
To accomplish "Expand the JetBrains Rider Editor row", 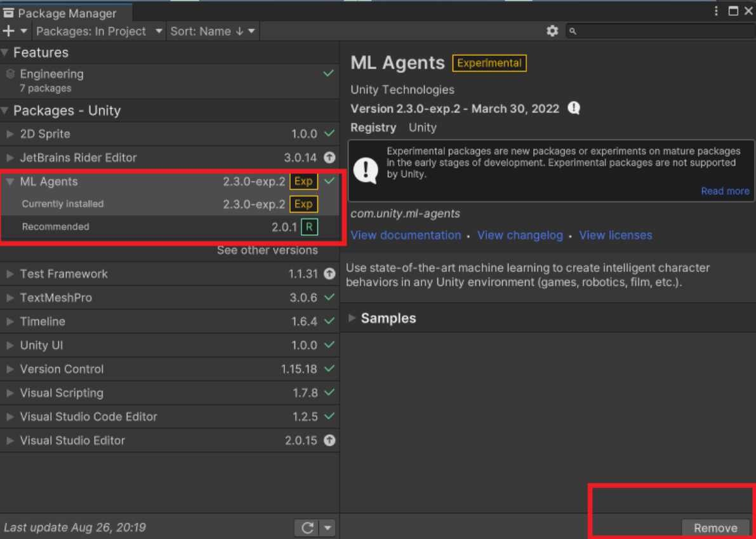I will pyautogui.click(x=10, y=157).
